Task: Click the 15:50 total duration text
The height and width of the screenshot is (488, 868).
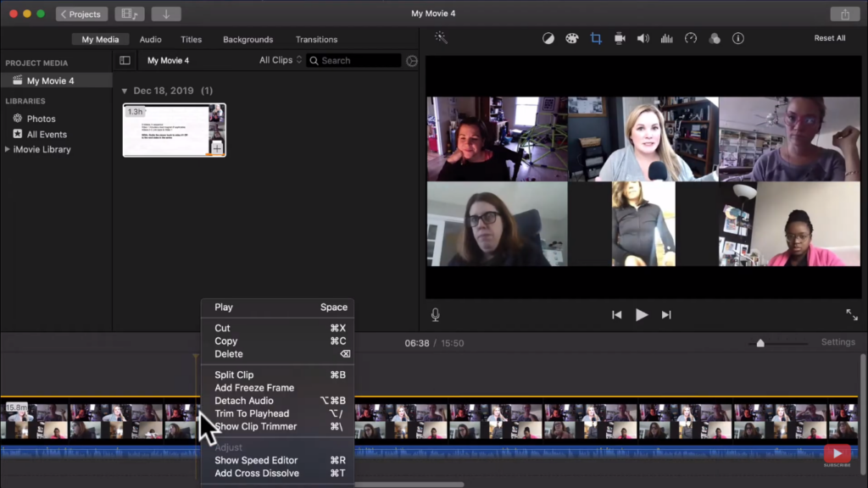Action: [x=453, y=343]
